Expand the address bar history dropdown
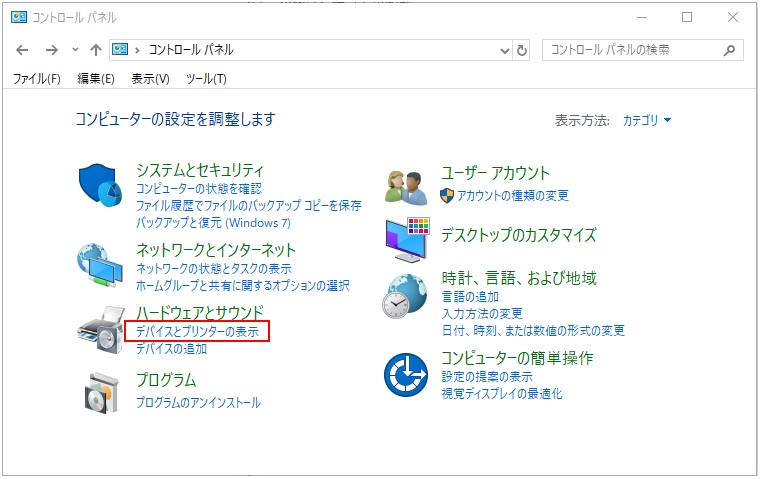The height and width of the screenshot is (479, 761). coord(505,50)
